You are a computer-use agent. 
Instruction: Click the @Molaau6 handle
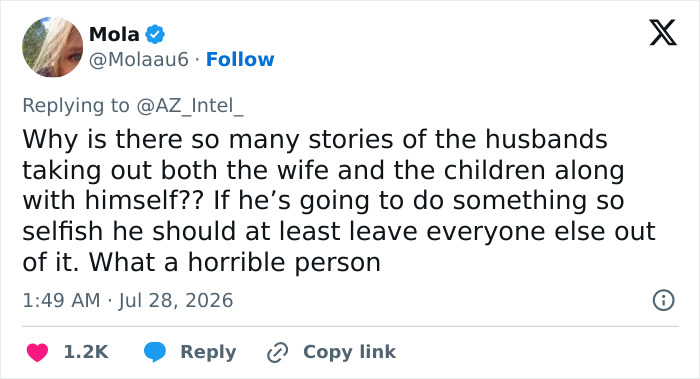139,59
